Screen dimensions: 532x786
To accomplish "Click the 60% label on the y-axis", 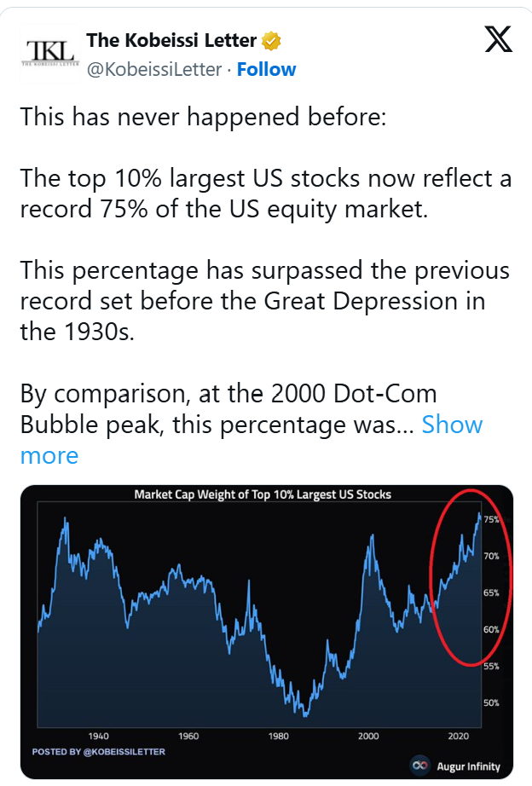I will tap(491, 630).
